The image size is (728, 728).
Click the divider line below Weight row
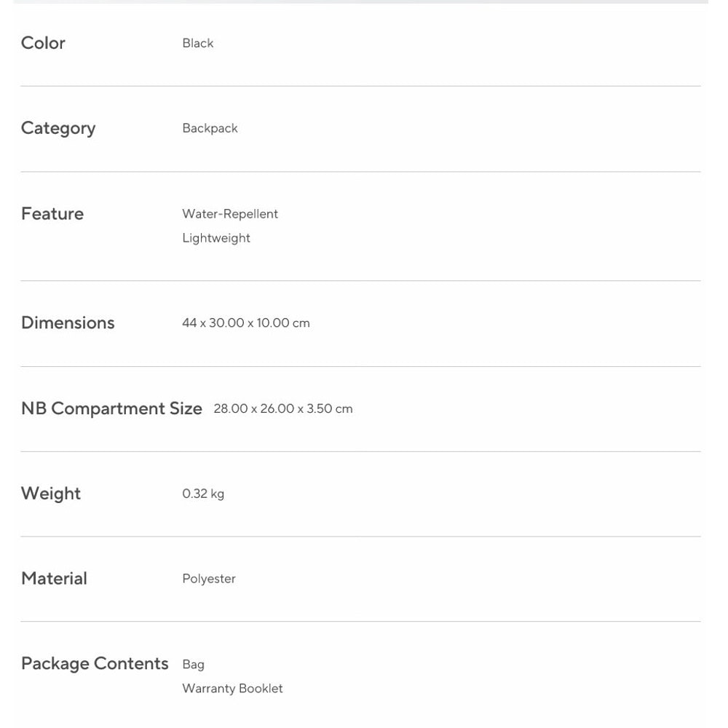pyautogui.click(x=361, y=537)
